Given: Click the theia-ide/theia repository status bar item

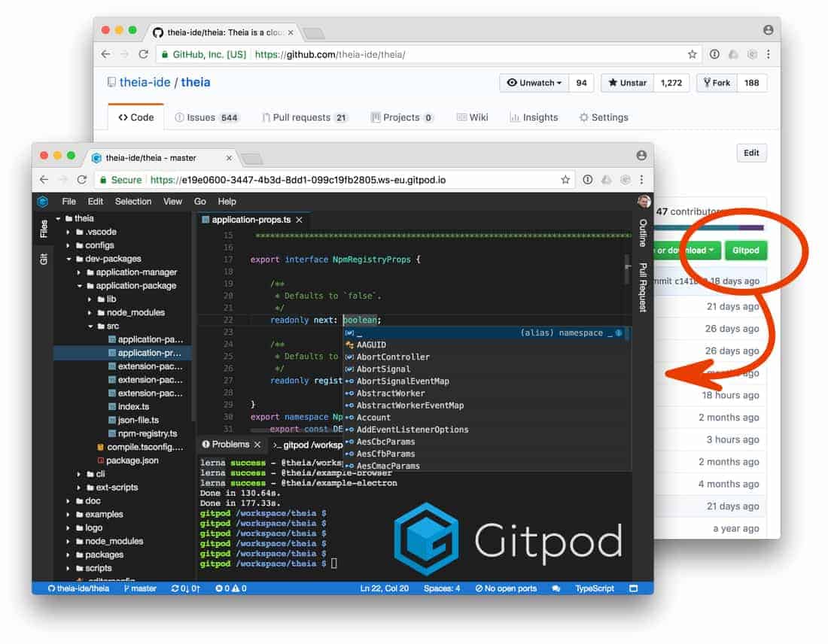Looking at the screenshot, I should 78,588.
